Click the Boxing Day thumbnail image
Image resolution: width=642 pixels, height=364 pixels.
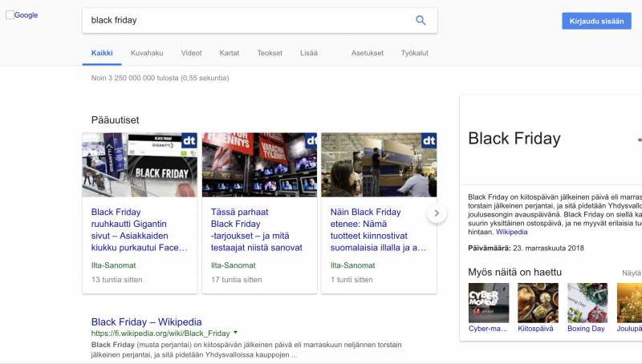pyautogui.click(x=587, y=303)
